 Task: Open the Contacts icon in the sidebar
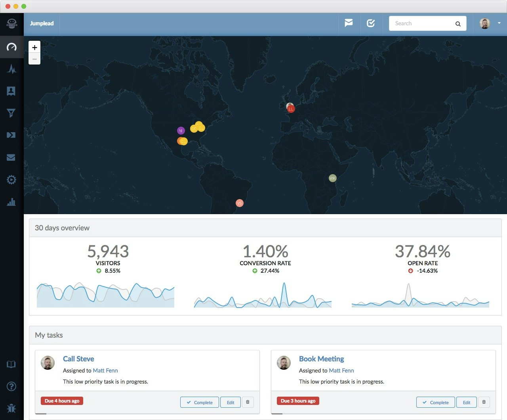pos(11,91)
